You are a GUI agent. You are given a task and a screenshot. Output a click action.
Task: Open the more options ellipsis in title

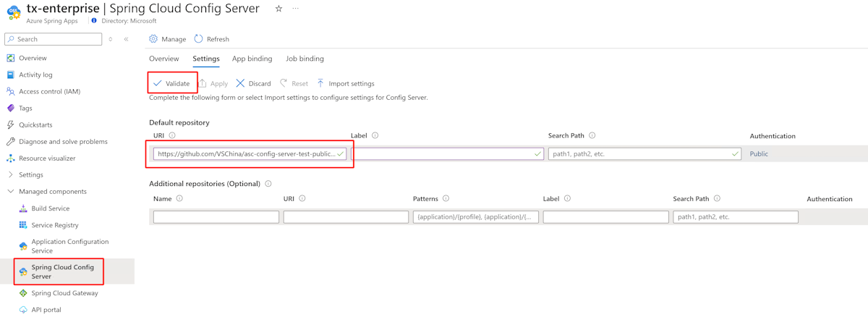(x=295, y=9)
